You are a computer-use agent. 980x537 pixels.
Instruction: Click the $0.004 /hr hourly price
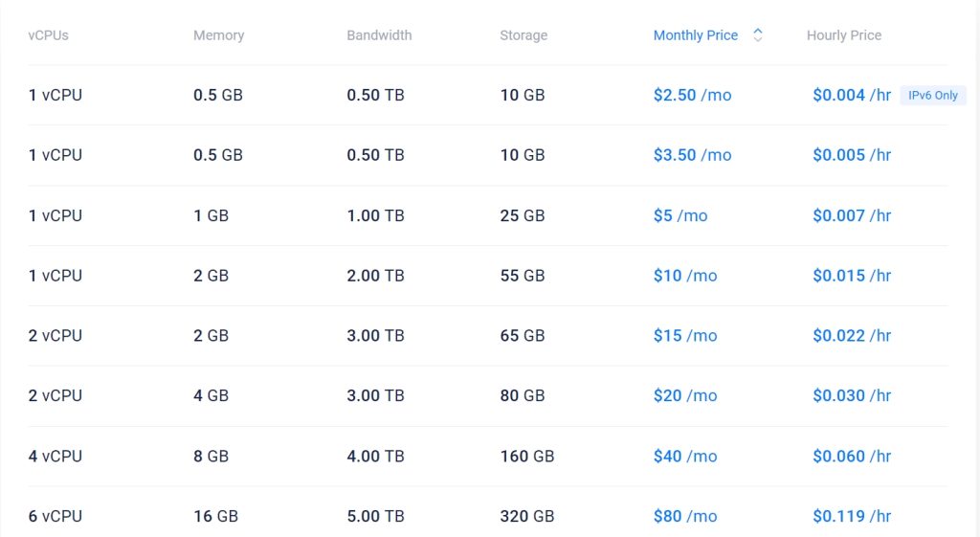coord(852,96)
